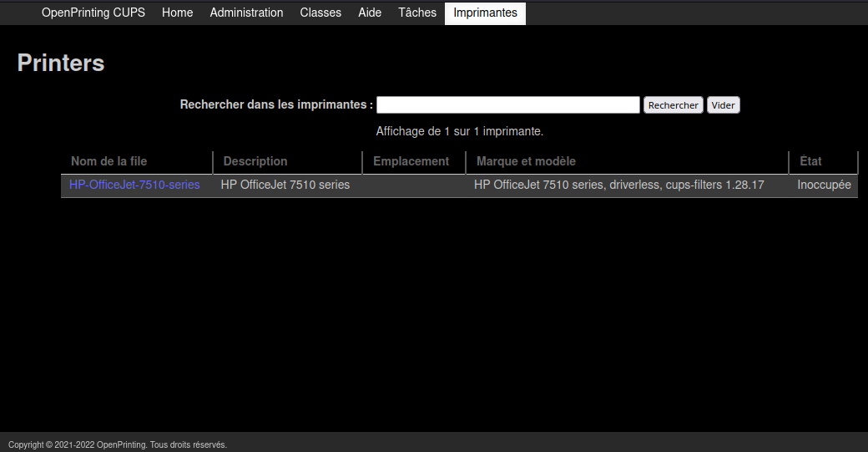Screen dimensions: 868x452
Task: Focus the printer search text field
Action: [x=507, y=105]
